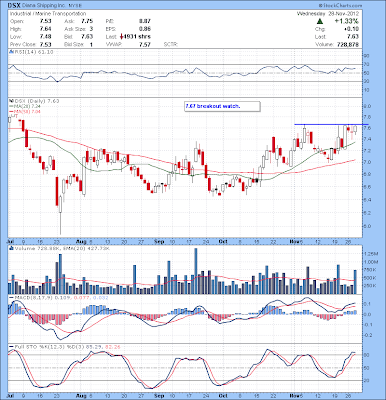This screenshot has width=386, height=400.
Task: Click the long-wick candle at July low
Action: pyautogui.click(x=60, y=215)
